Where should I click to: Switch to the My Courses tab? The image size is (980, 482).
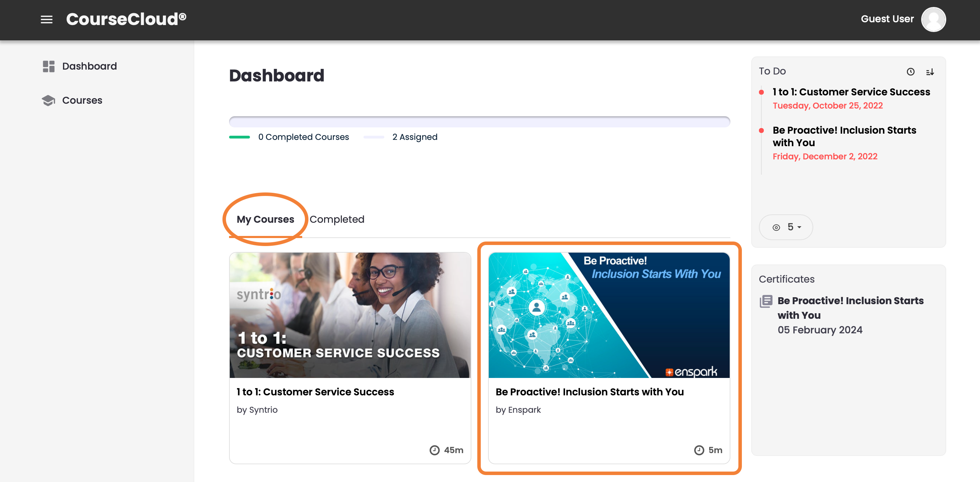point(265,219)
